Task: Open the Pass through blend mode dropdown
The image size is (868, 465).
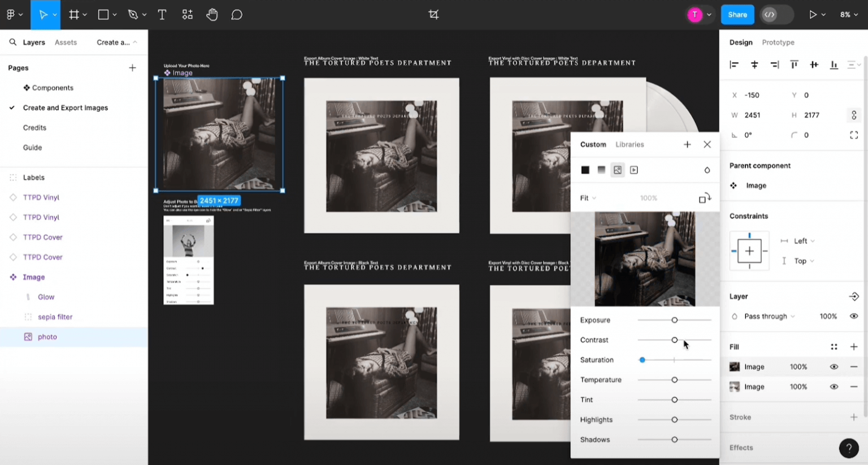Action: click(x=769, y=316)
